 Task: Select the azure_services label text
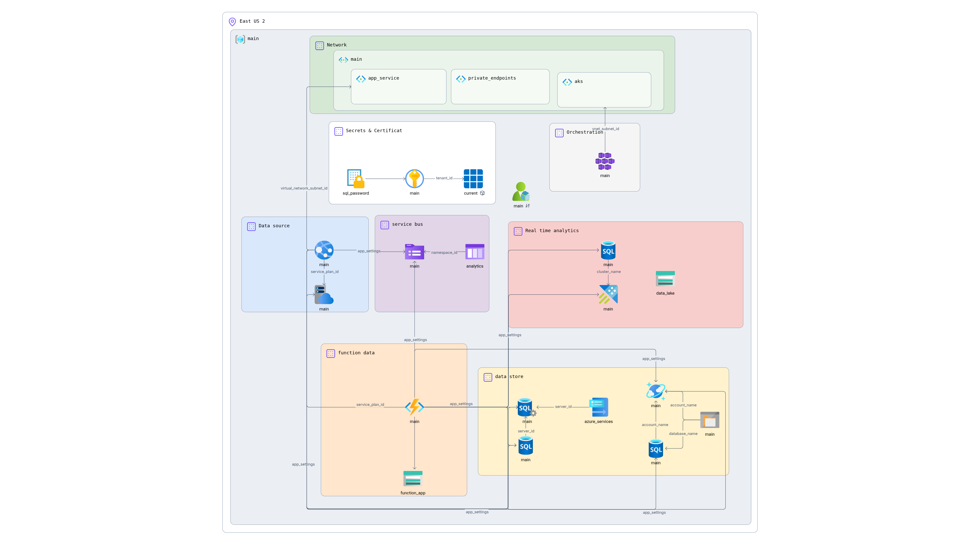click(599, 422)
